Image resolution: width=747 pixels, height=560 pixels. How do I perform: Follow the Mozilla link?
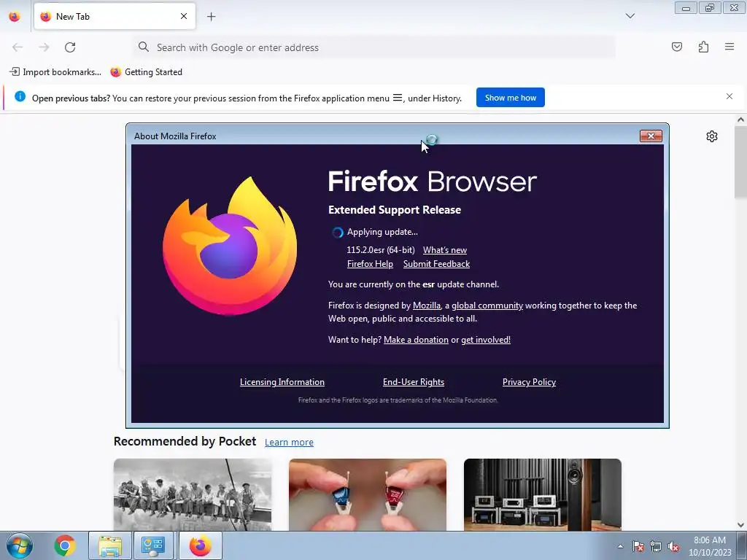426,306
